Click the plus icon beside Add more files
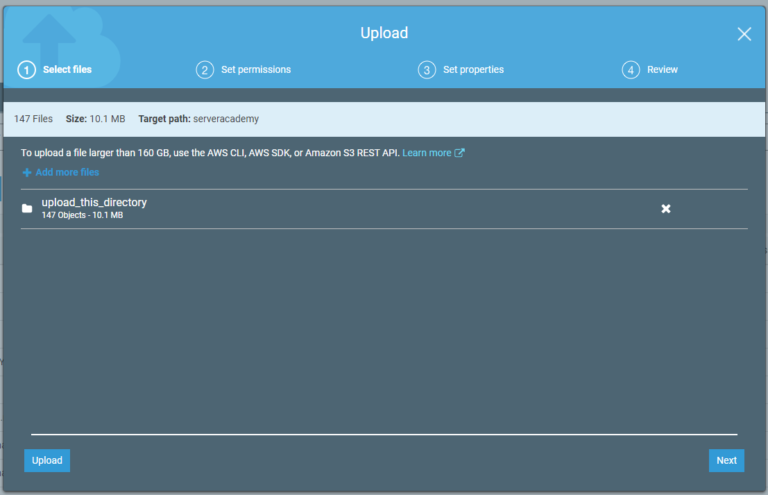The height and width of the screenshot is (495, 768). pyautogui.click(x=27, y=173)
